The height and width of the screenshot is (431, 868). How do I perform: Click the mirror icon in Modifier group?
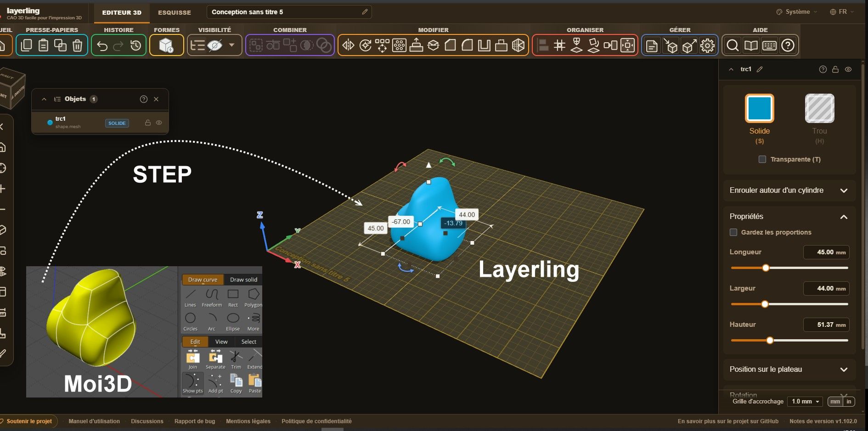tap(349, 45)
